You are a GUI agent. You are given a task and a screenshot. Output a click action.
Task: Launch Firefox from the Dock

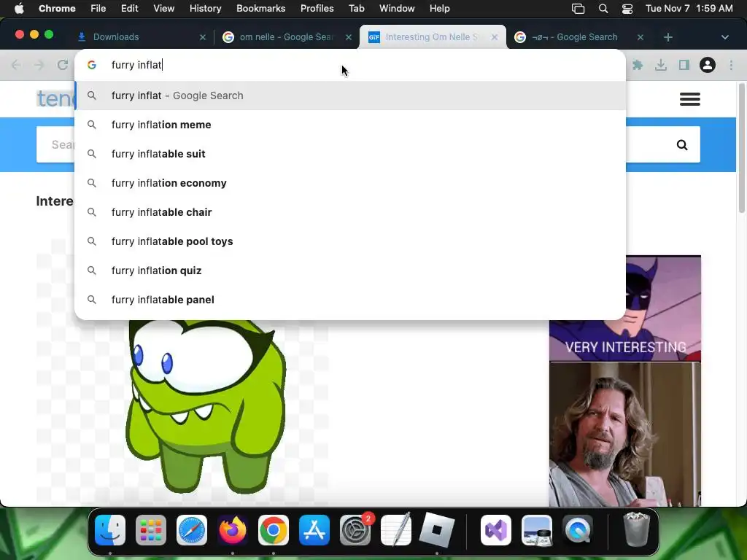233,530
